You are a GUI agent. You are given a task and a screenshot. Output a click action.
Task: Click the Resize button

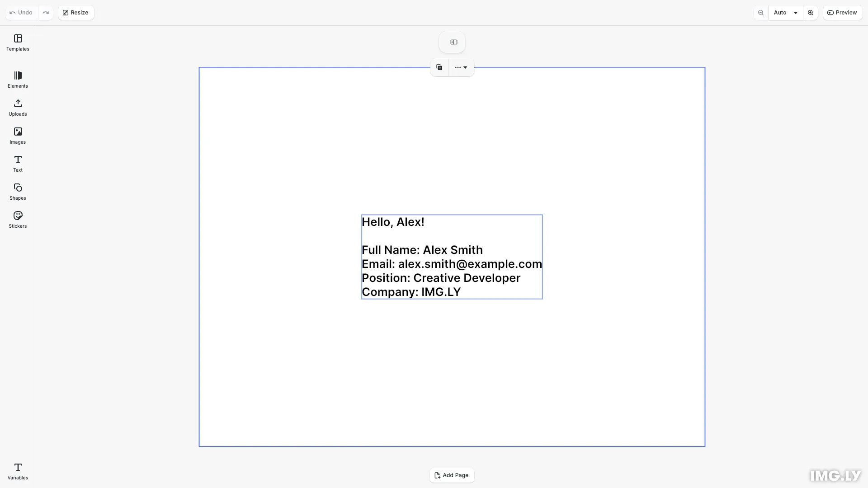click(x=75, y=12)
